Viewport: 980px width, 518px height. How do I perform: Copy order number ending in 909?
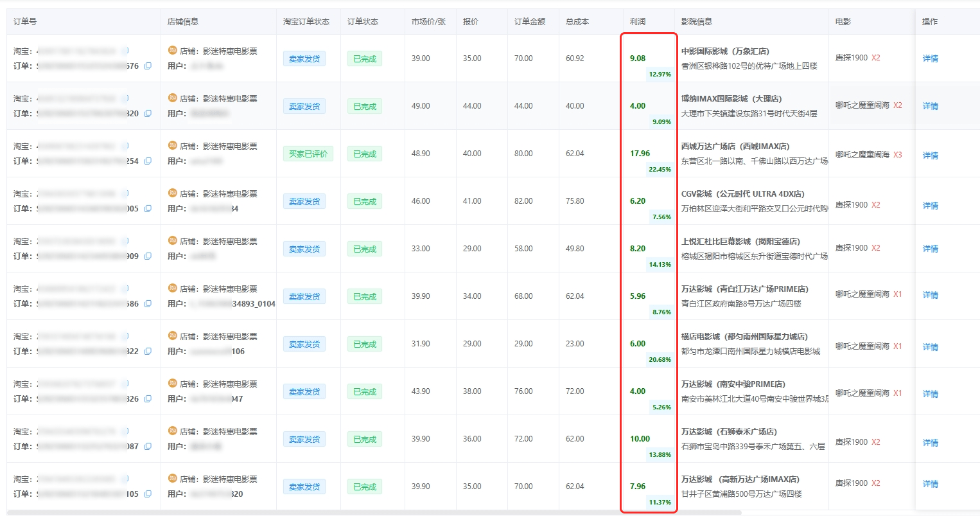pyautogui.click(x=148, y=256)
